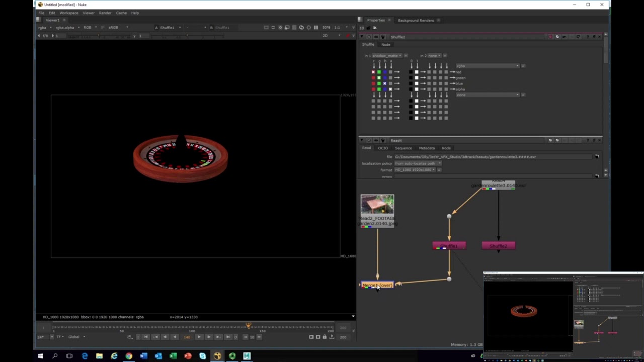Toggle alpha input to alpha output checkbox
Image resolution: width=644 pixels, height=362 pixels.
390,89
